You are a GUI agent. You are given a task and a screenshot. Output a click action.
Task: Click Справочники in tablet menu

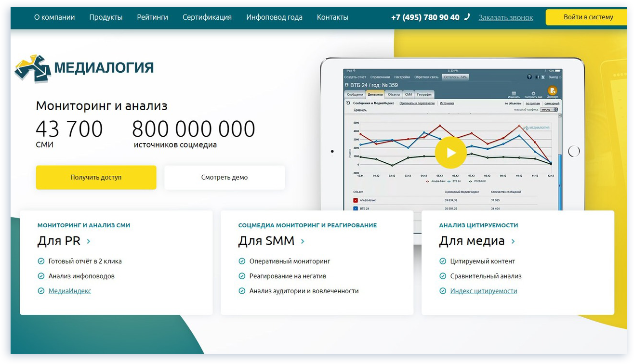click(380, 77)
